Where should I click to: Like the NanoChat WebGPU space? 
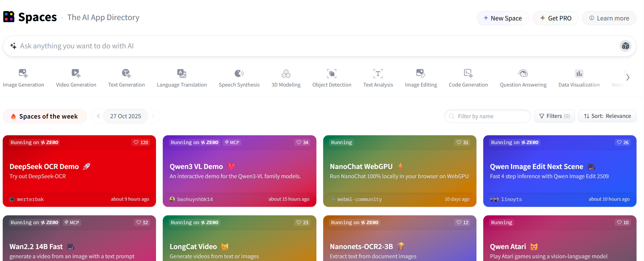click(462, 142)
